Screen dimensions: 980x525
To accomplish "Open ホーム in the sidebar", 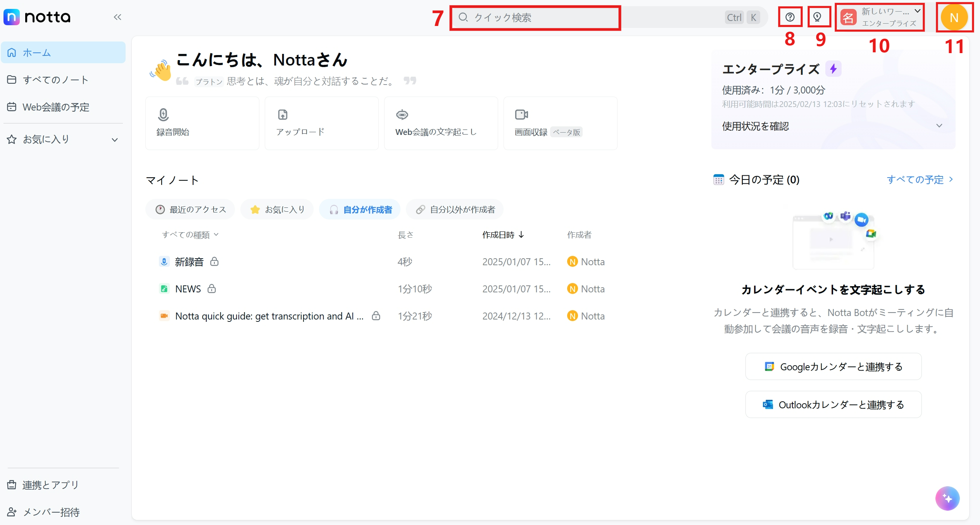I will pyautogui.click(x=63, y=52).
